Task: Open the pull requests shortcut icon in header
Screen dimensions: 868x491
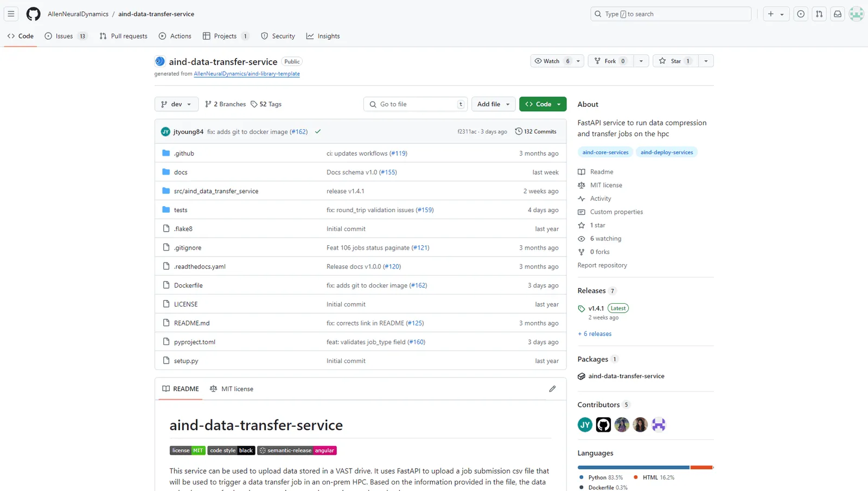Action: [x=819, y=14]
